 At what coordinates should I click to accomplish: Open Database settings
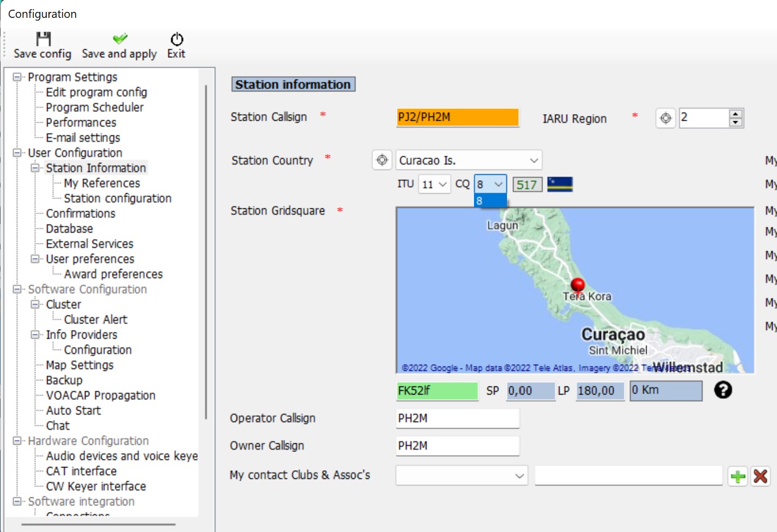click(69, 228)
